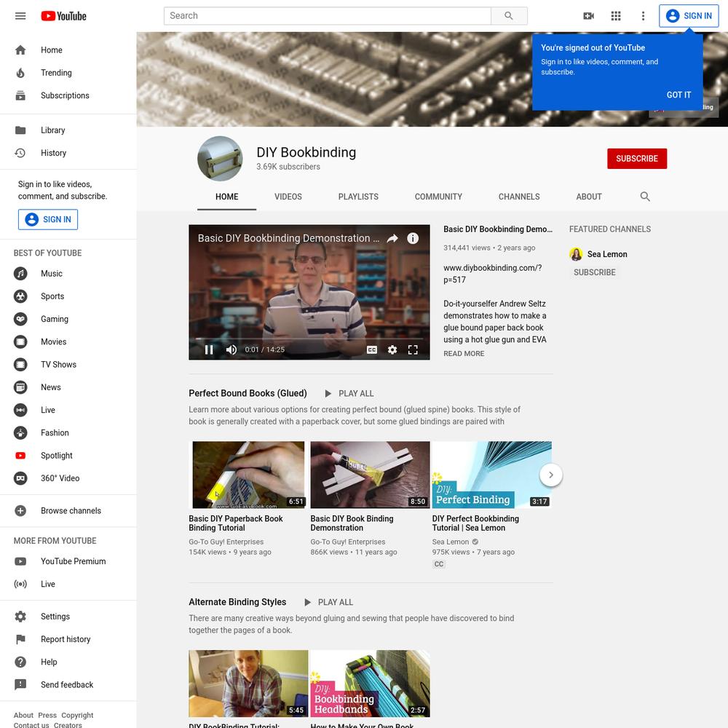
Task: Open Report history
Action: pyautogui.click(x=68, y=640)
